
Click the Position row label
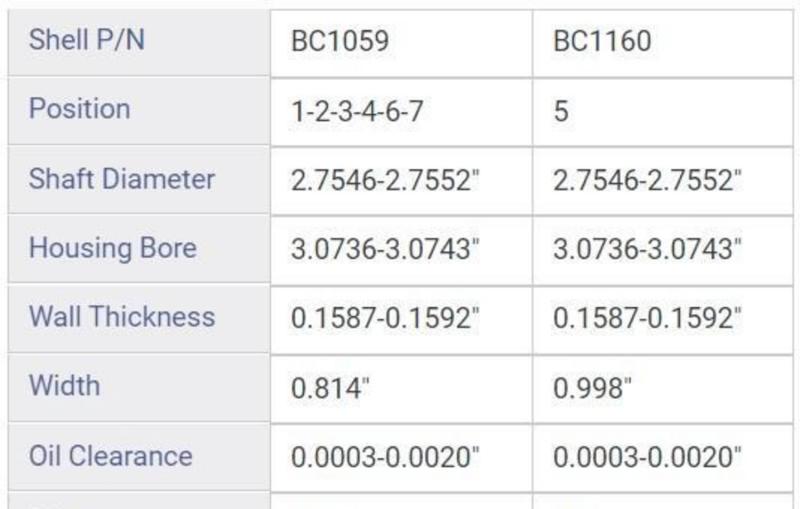[x=80, y=109]
